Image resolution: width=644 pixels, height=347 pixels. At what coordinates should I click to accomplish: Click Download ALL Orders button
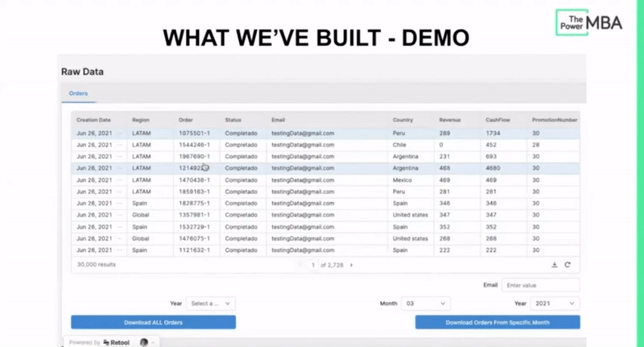[x=153, y=322]
